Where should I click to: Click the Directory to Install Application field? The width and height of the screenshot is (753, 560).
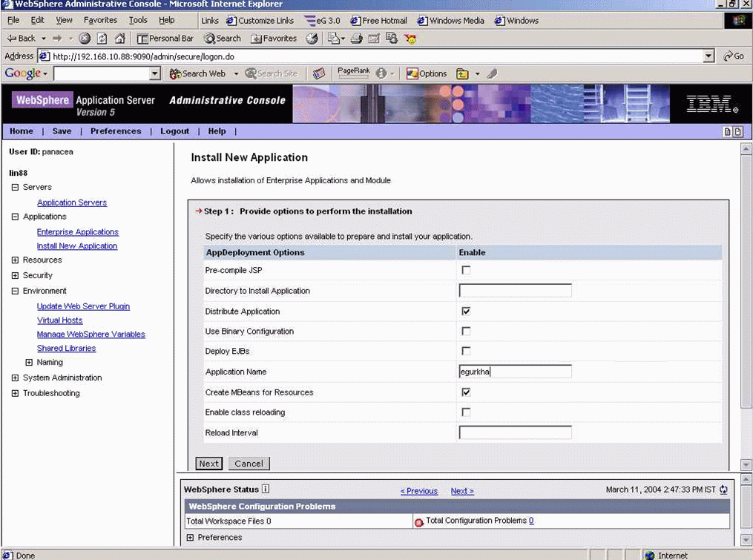516,291
